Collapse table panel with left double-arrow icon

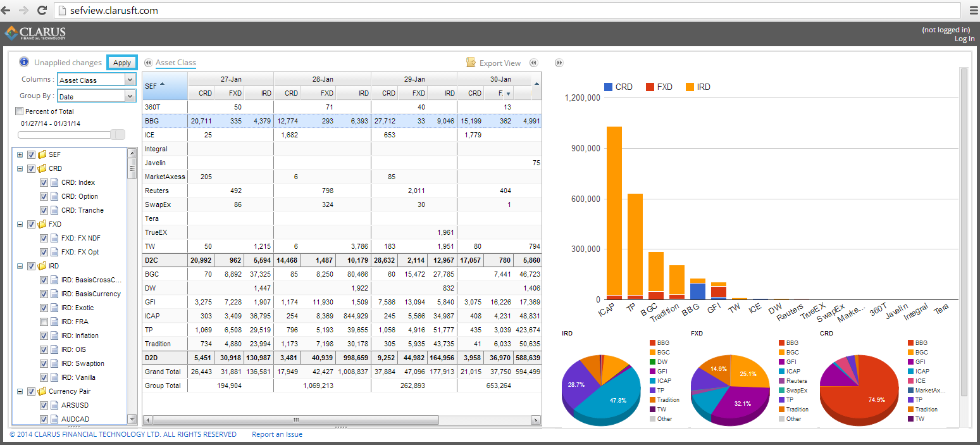click(x=534, y=63)
